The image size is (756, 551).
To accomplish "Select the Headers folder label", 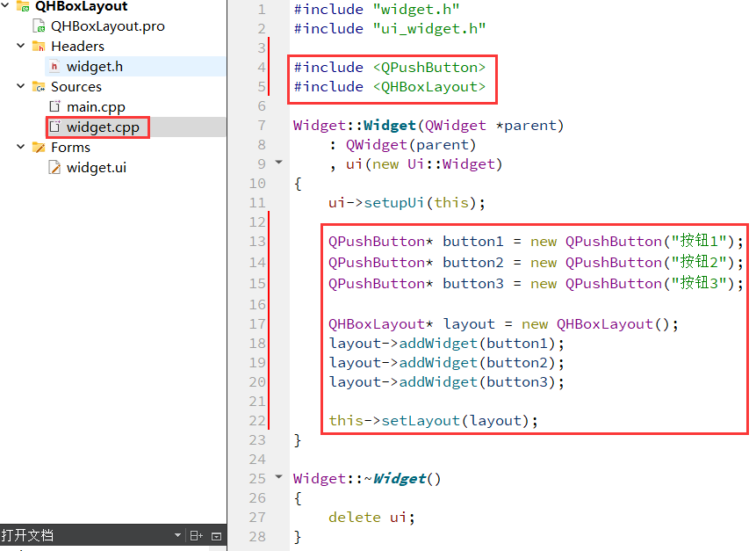I will pyautogui.click(x=77, y=47).
